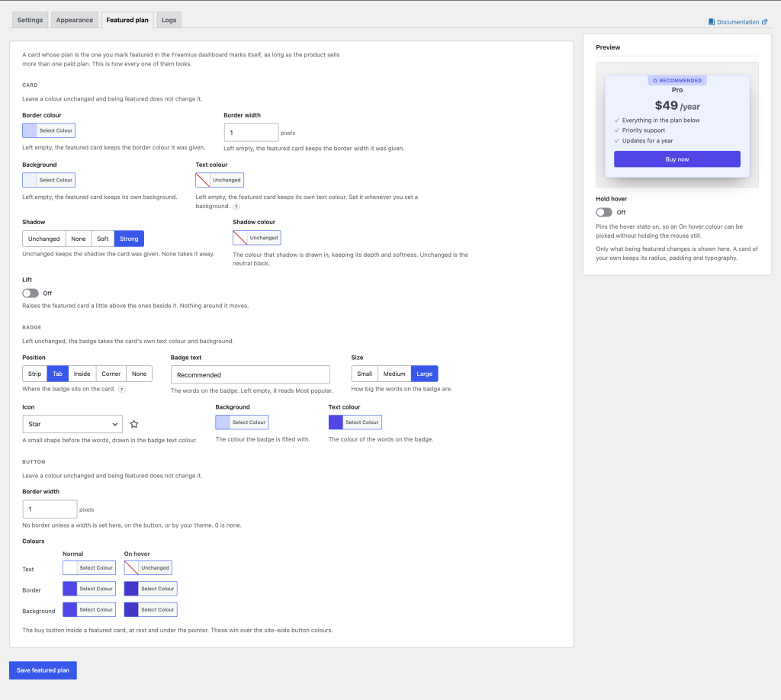Pick Medium badge size
781x700 pixels.
394,374
